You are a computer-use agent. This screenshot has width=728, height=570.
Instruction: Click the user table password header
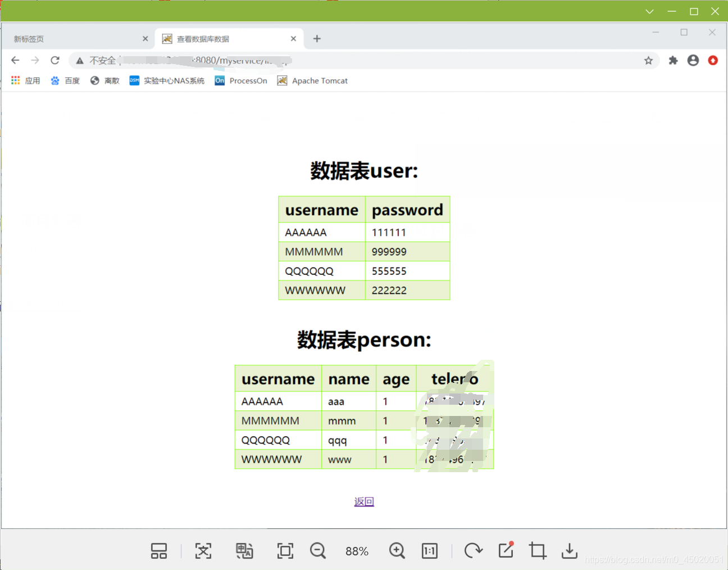408,210
